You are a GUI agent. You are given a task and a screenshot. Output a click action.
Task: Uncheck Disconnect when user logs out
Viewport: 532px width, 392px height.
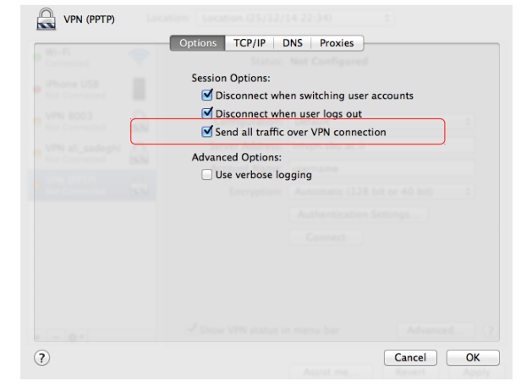(207, 113)
